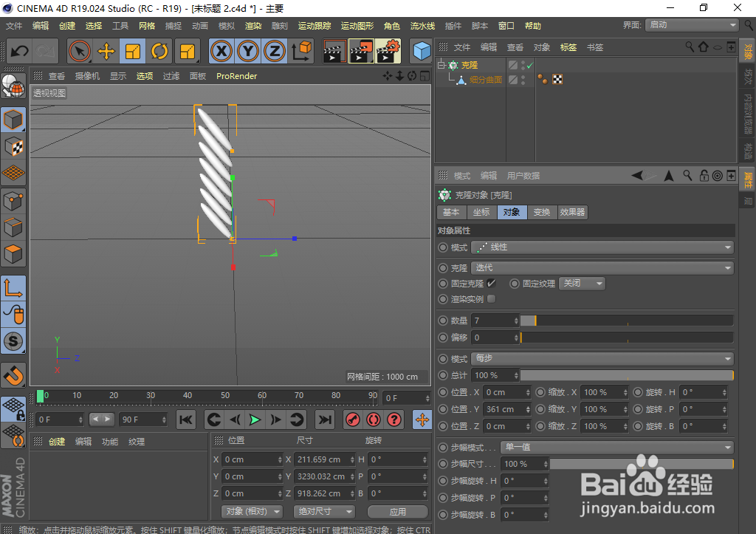Click 数量 keyframe circle
756x534 pixels.
[443, 321]
